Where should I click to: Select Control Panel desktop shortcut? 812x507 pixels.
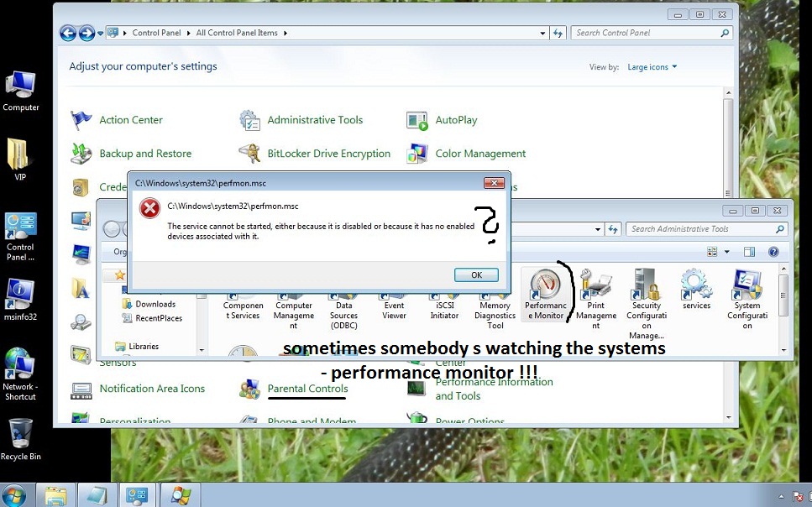coord(20,237)
